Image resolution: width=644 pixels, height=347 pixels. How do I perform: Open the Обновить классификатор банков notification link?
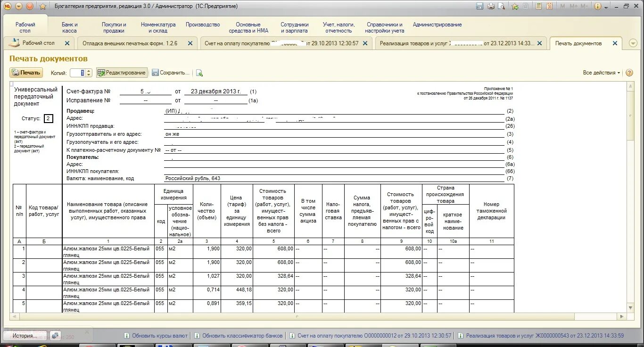click(238, 336)
